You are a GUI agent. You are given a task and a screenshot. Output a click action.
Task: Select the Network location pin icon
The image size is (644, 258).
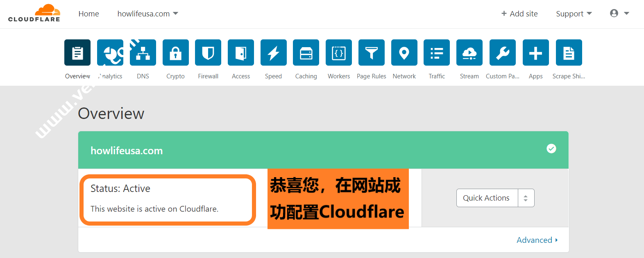tap(404, 53)
